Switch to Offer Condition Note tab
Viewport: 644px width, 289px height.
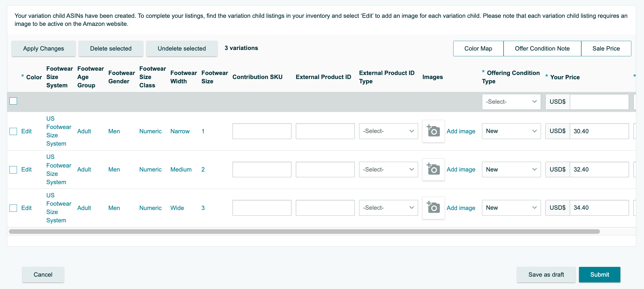coord(542,49)
